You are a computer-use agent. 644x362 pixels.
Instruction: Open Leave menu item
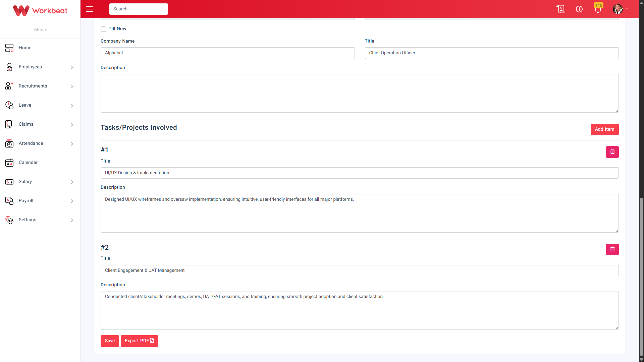tap(40, 105)
